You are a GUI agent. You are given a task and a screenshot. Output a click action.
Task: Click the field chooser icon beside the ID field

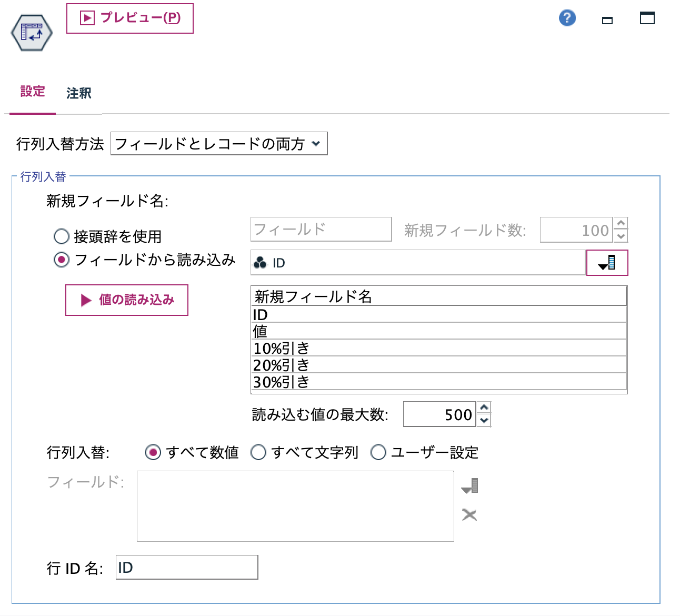[607, 262]
